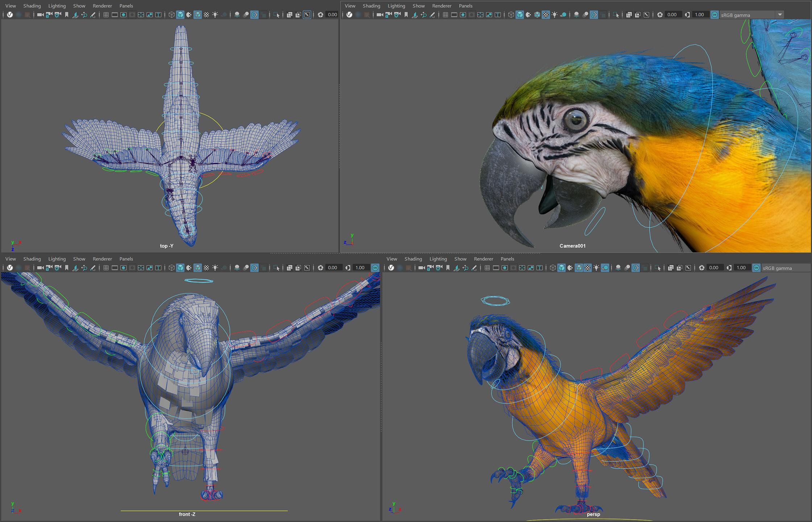Open Shading menu in front -Z panel

(32, 259)
